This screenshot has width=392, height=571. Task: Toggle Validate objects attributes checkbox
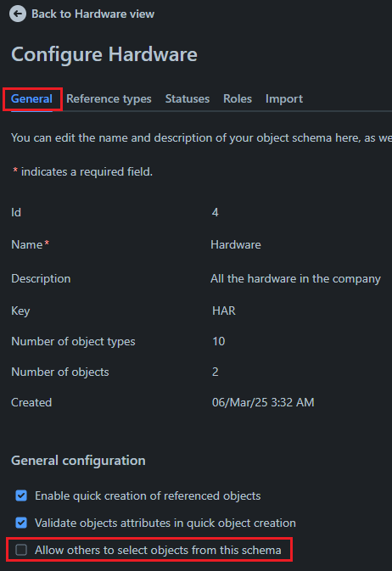click(x=21, y=523)
